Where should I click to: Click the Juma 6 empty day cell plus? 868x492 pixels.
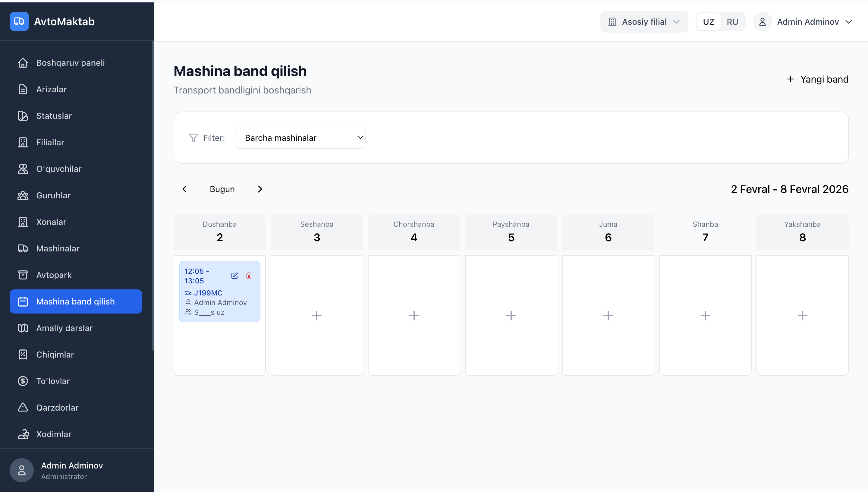pyautogui.click(x=608, y=316)
